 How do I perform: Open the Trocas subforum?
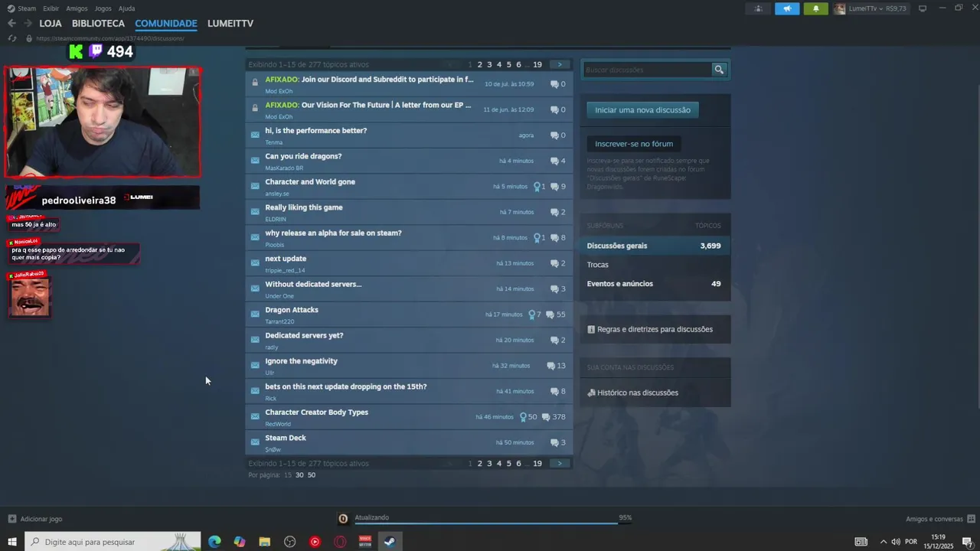597,265
